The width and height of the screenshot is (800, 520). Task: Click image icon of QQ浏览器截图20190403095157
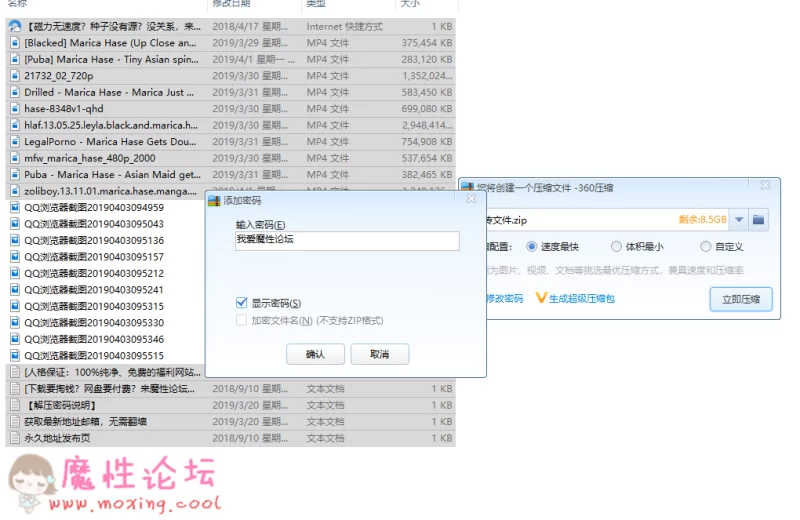(x=15, y=257)
